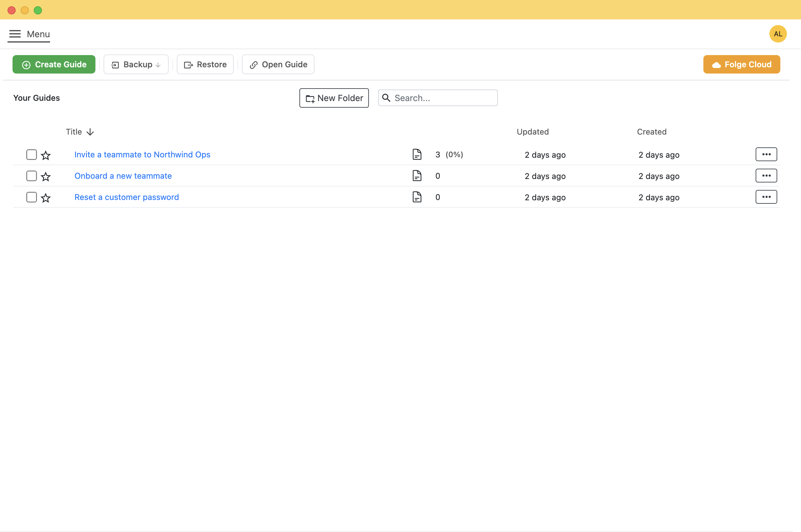Maximize the window with the green button
This screenshot has width=801, height=532.
tap(38, 10)
